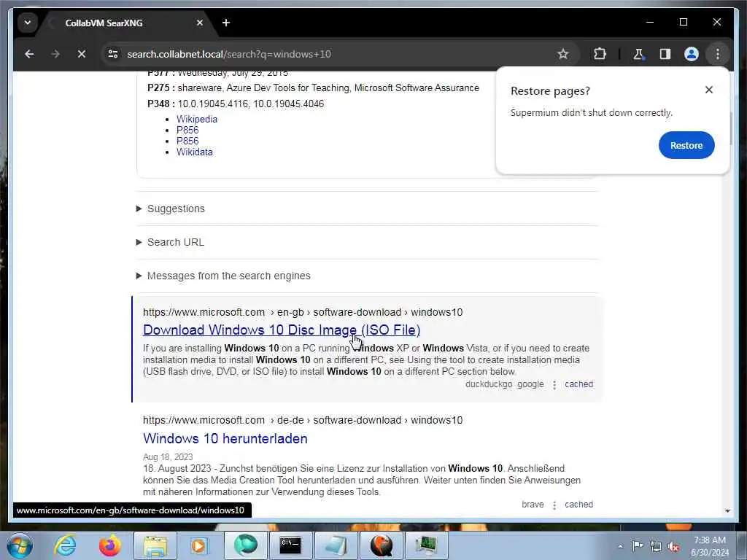This screenshot has height=560, width=747.
Task: Click the scroll down arrow
Action: (x=727, y=510)
